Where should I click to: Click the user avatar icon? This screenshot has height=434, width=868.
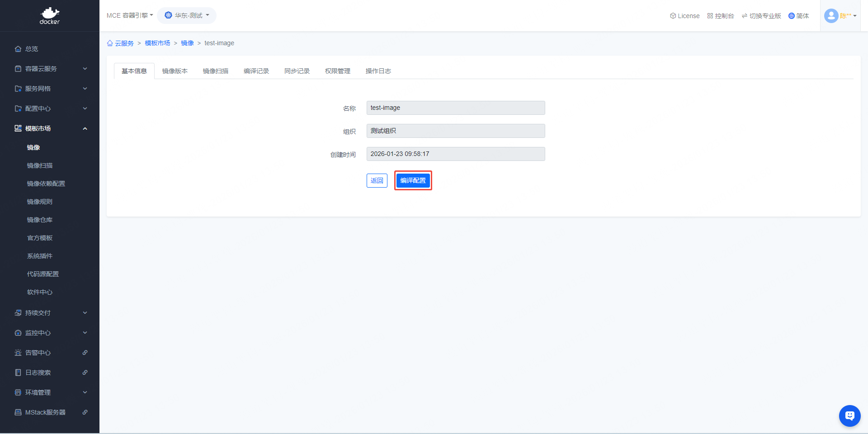point(831,16)
